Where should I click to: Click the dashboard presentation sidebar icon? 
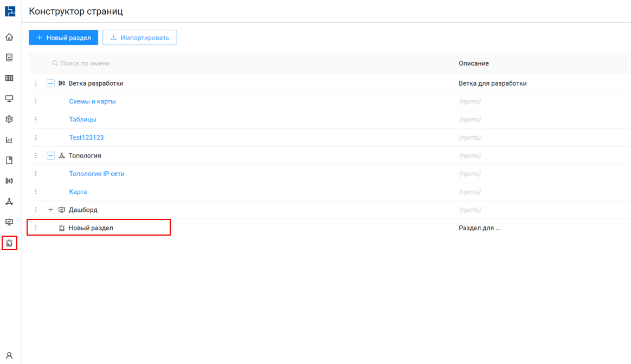[x=9, y=222]
